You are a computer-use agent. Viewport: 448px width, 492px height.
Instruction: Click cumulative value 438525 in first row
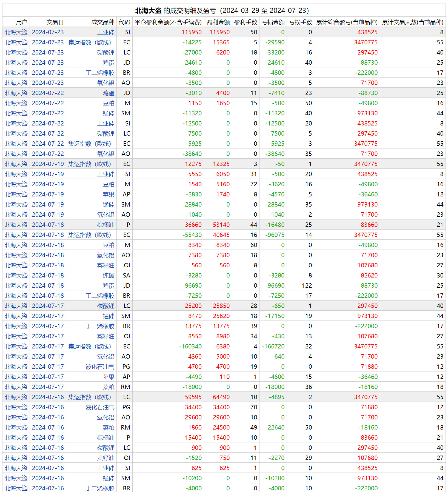click(x=367, y=32)
